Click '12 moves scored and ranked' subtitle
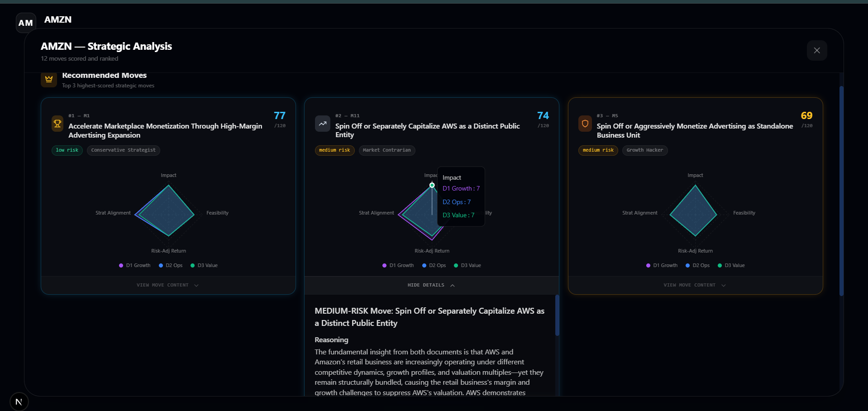The width and height of the screenshot is (868, 411). click(80, 58)
